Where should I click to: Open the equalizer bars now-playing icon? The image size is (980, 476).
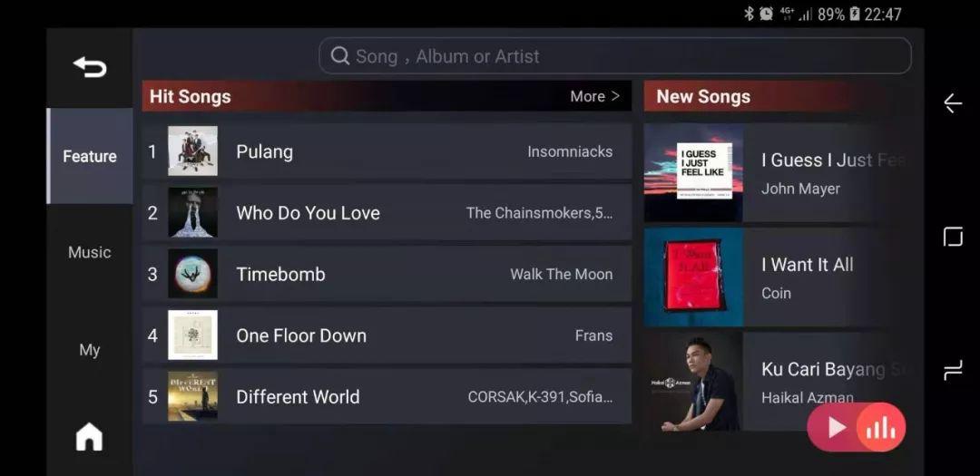click(x=880, y=428)
